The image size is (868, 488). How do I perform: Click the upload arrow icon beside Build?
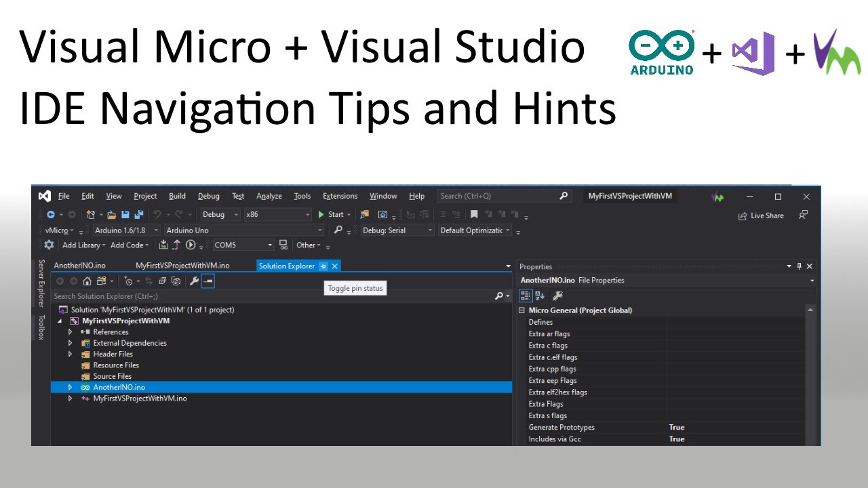[x=177, y=245]
